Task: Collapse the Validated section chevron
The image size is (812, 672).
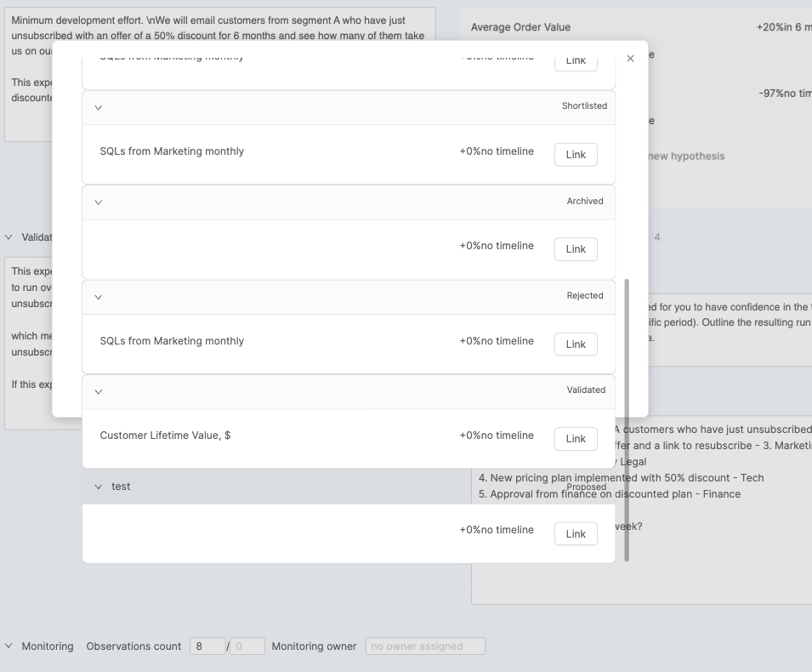Action: [99, 391]
